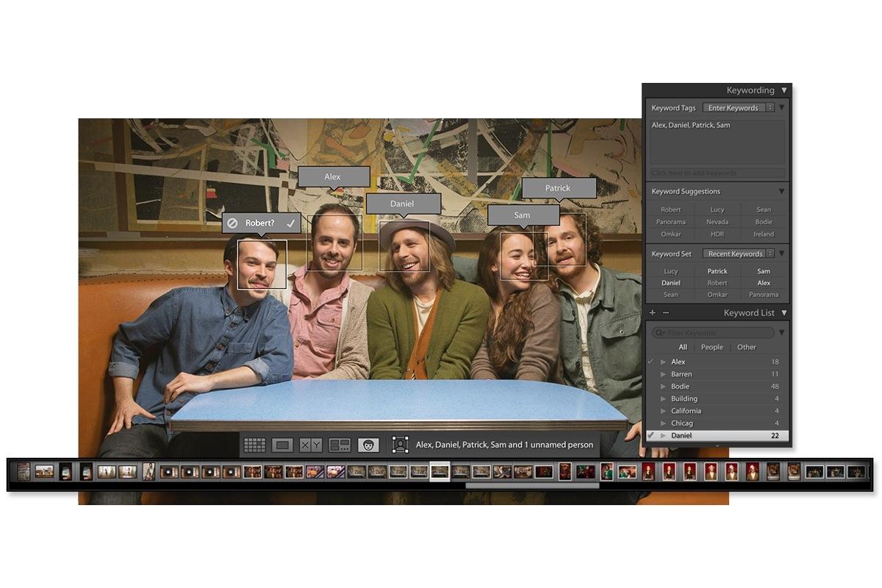Image resolution: width=882 pixels, height=588 pixels.
Task: Open the Enter Keywords dropdown
Action: click(738, 107)
